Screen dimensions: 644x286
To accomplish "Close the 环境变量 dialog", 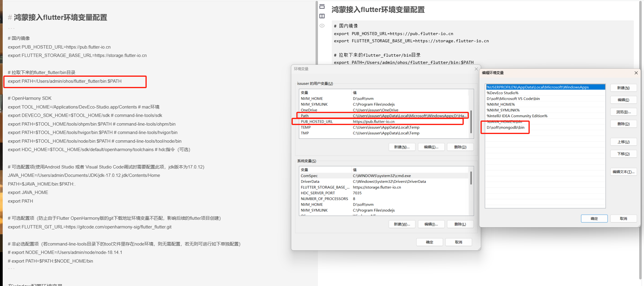I will [x=476, y=69].
